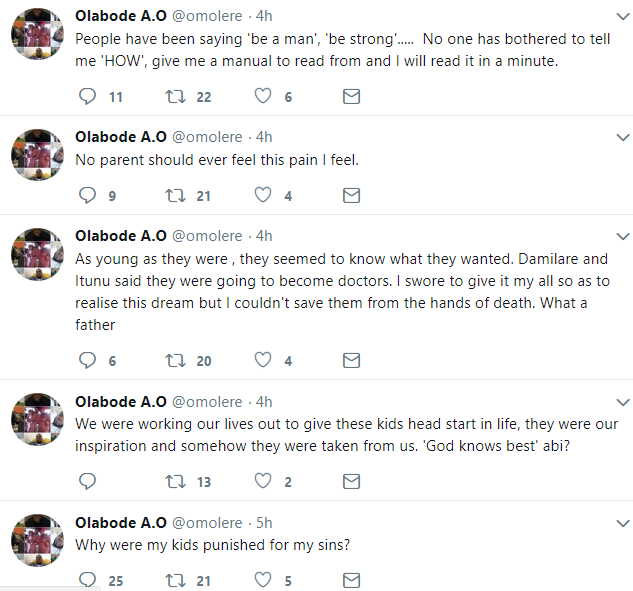The height and width of the screenshot is (591, 633).
Task: Click avatar thumbnail next to 'No parent should' tweet
Action: tap(38, 154)
